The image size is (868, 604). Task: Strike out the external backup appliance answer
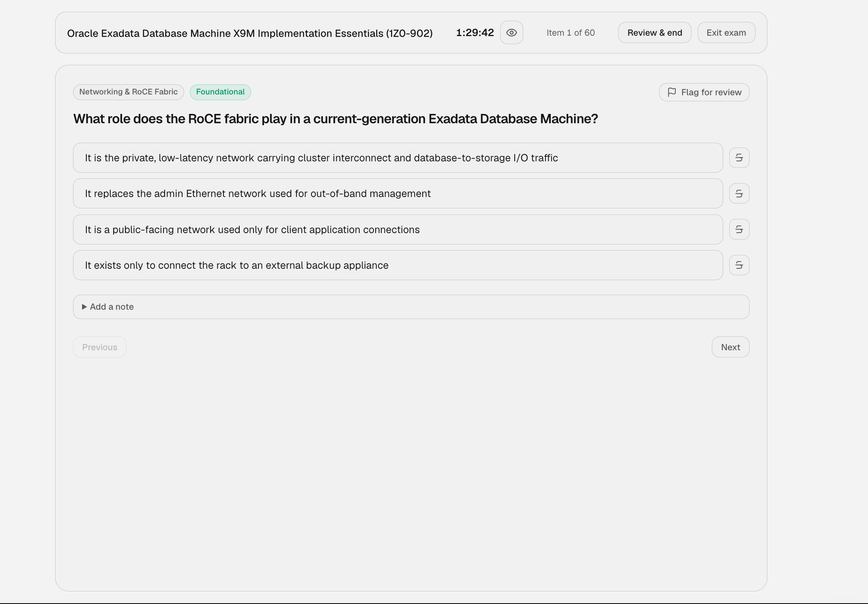pyautogui.click(x=739, y=265)
